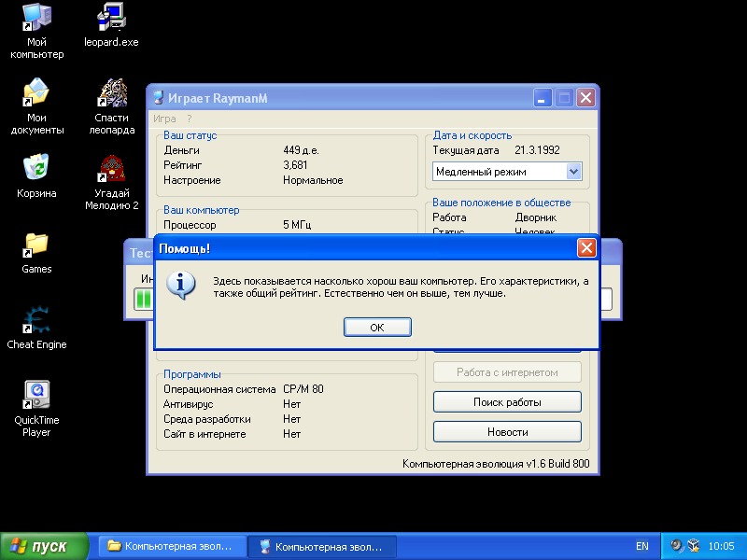The width and height of the screenshot is (747, 560).
Task: Click the info icon in the Помощь dialog
Action: coord(180,285)
